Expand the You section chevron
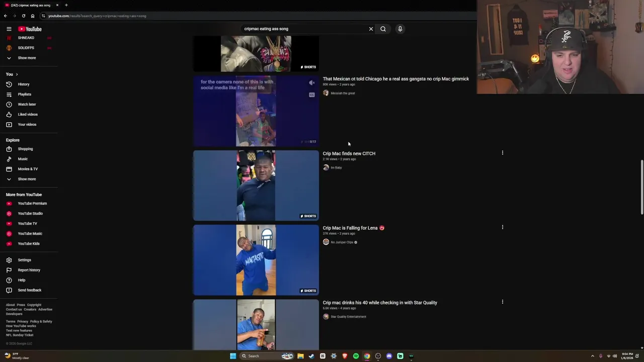 coord(17,74)
